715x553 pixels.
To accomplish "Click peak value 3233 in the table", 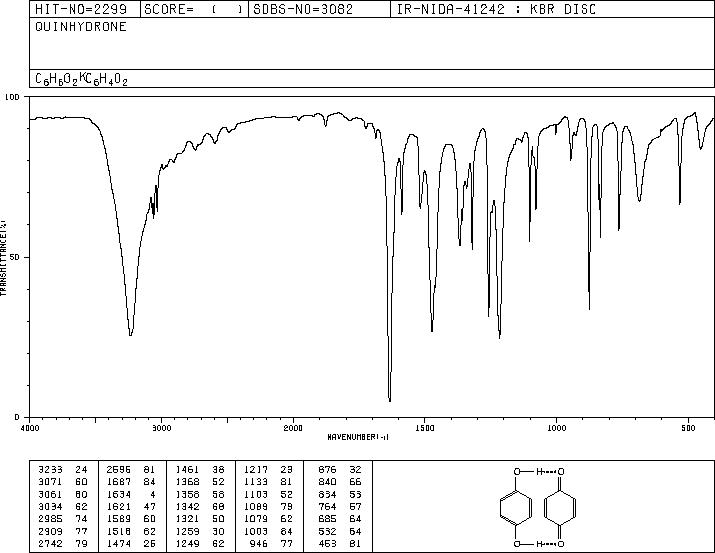I will point(51,470).
